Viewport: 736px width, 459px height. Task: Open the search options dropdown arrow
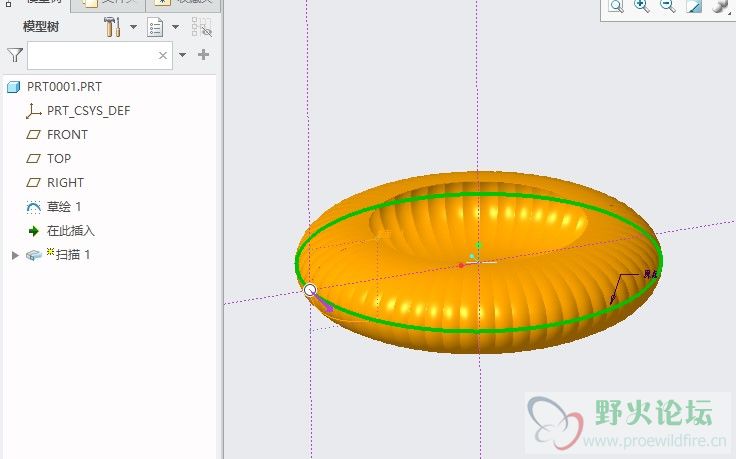pos(183,55)
